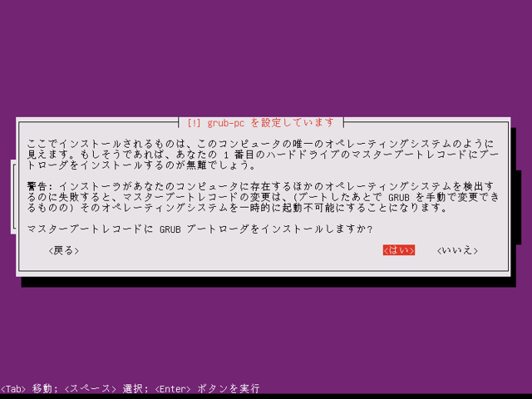
Task: Select the <はい> (Yes) button
Action: pyautogui.click(x=399, y=250)
